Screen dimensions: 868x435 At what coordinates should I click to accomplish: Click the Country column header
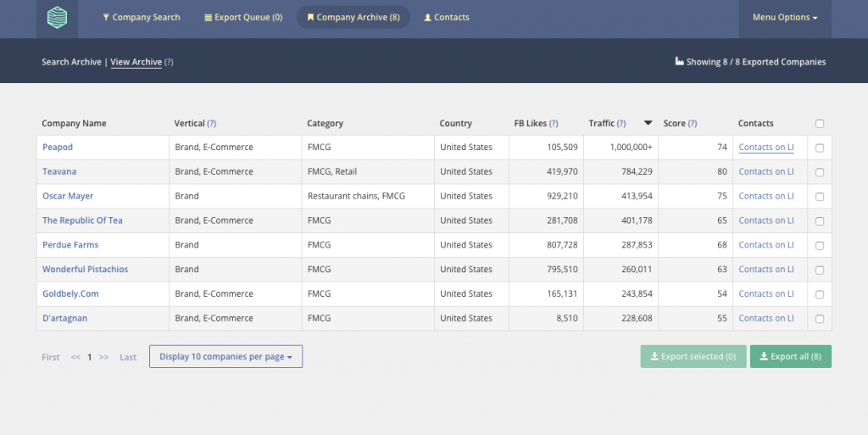coord(455,124)
